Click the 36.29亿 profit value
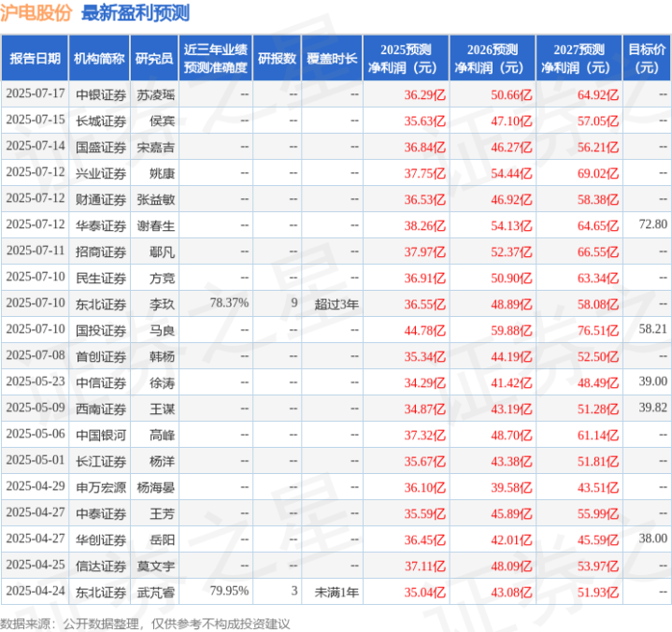The height and width of the screenshot is (632, 672). [424, 94]
